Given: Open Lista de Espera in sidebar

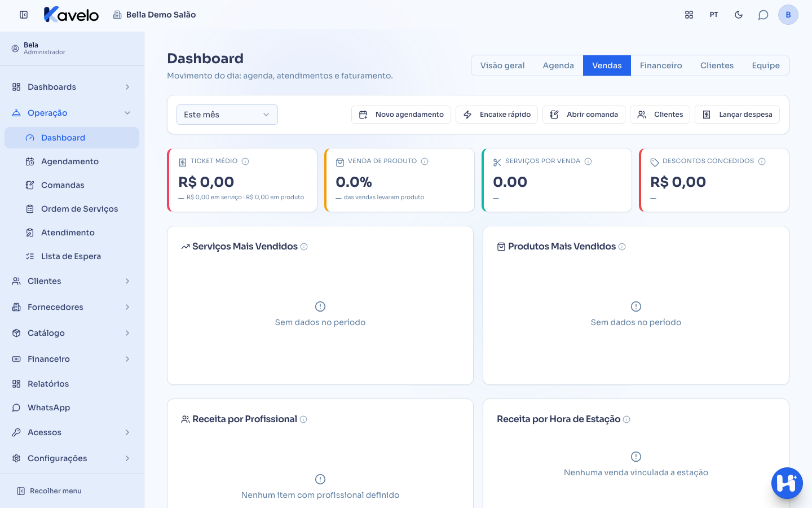Looking at the screenshot, I should click(72, 256).
